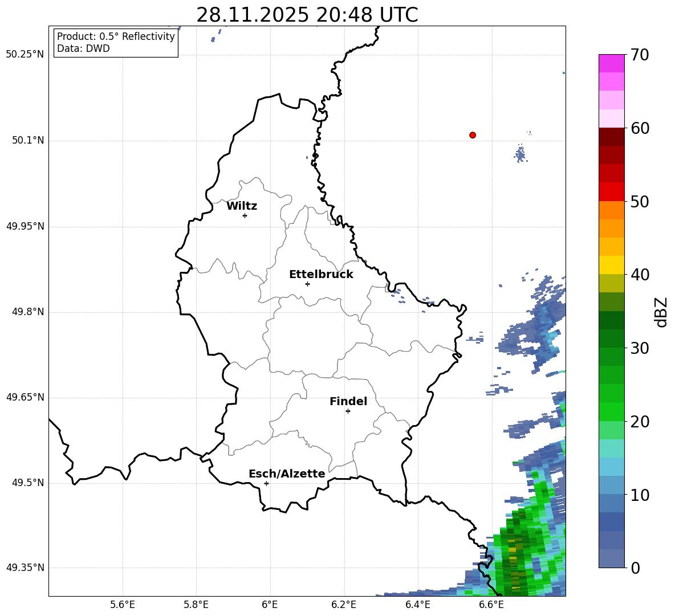Click the 50.25°N latitude label
Viewport: 675px width, 616px height.
[25, 55]
